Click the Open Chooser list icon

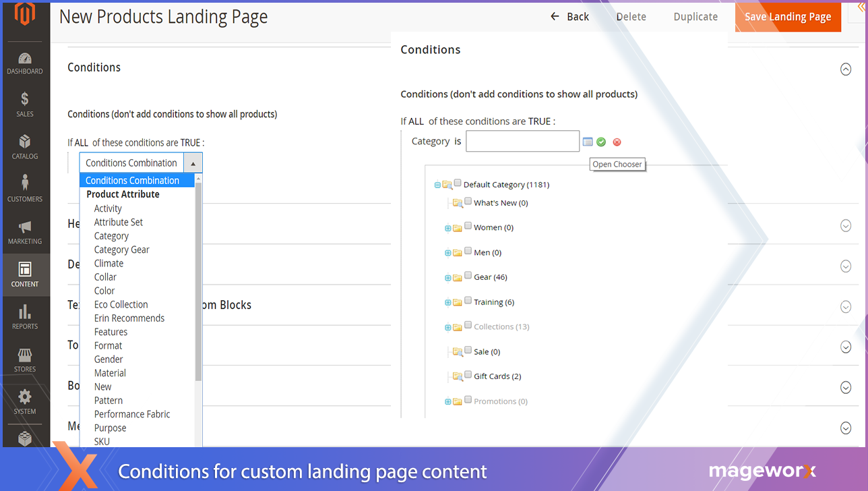point(588,142)
